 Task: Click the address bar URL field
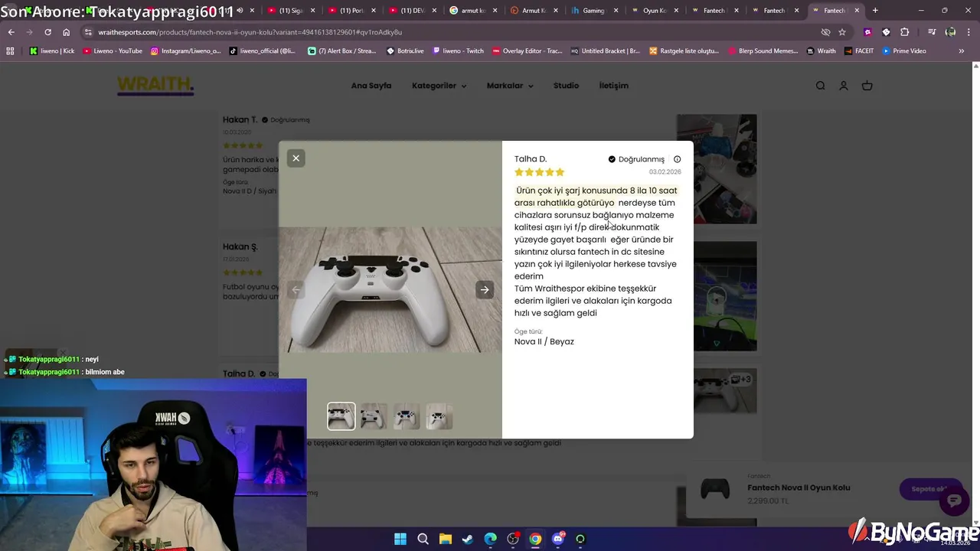[452, 32]
